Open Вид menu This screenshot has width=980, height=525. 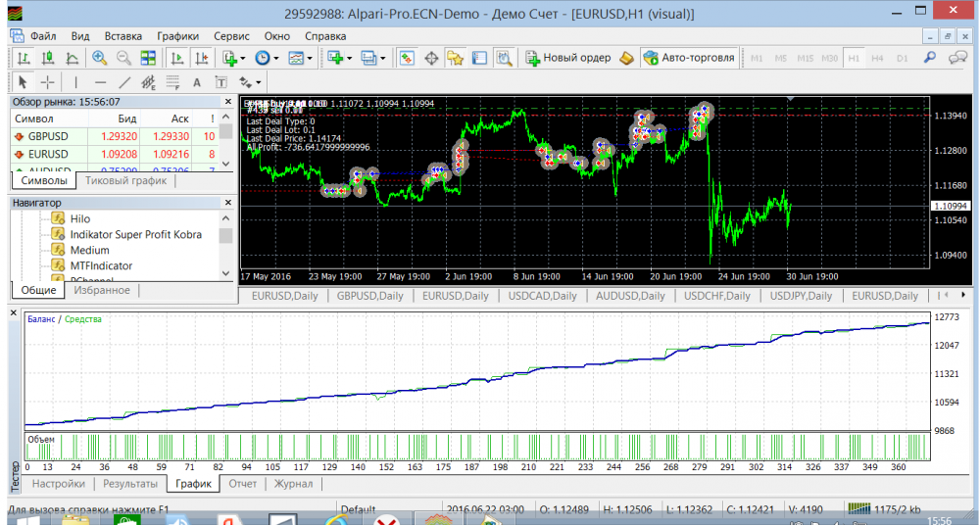[x=80, y=36]
